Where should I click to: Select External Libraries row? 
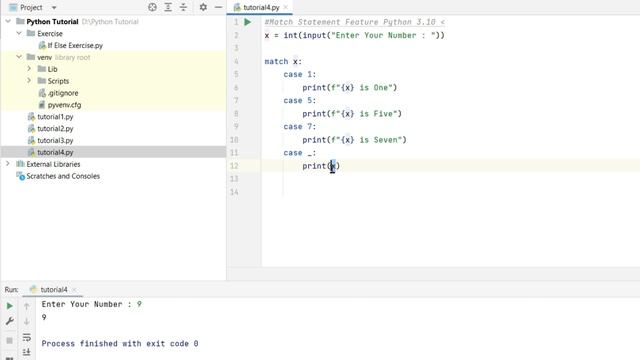[x=113, y=164]
